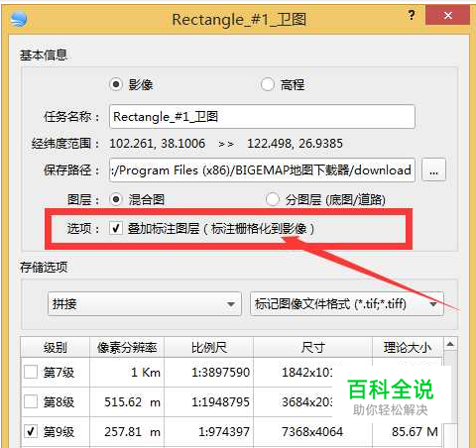
Task: Click the table scrollbar up arrow
Action: [x=450, y=345]
